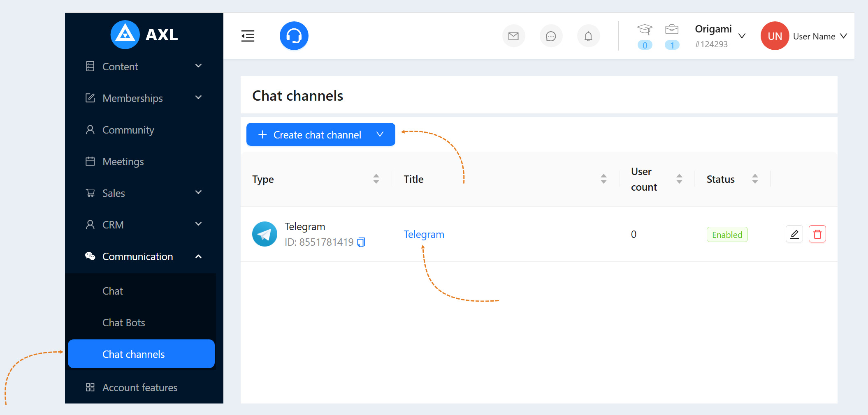
Task: Copy the Telegram channel ID
Action: [361, 242]
